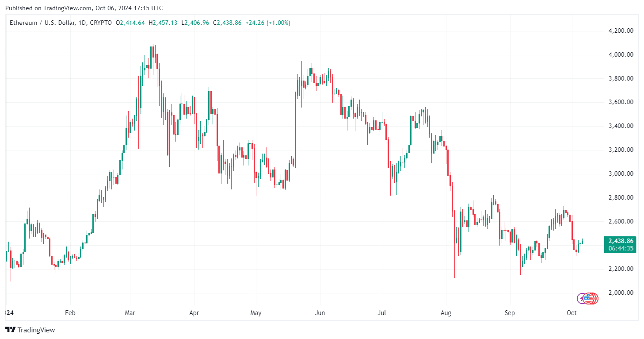The width and height of the screenshot is (644, 339).
Task: Click the open value O2,414.64 in legend
Action: click(130, 23)
